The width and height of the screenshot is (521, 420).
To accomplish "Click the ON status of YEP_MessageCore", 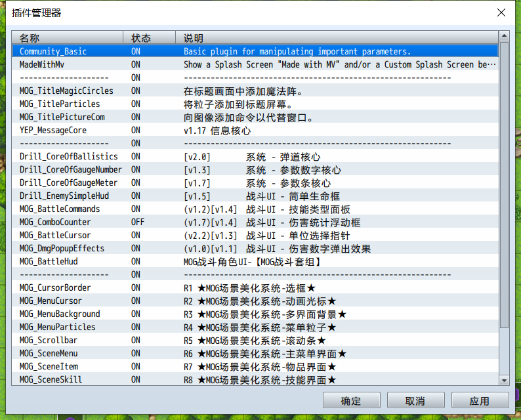I will (x=136, y=130).
